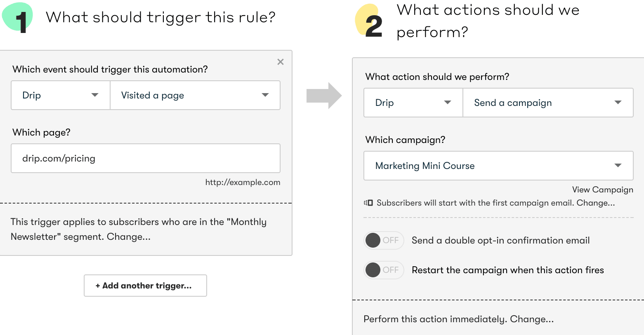Open the trigger provider Drip dropdown
The height and width of the screenshot is (335, 644).
click(61, 95)
